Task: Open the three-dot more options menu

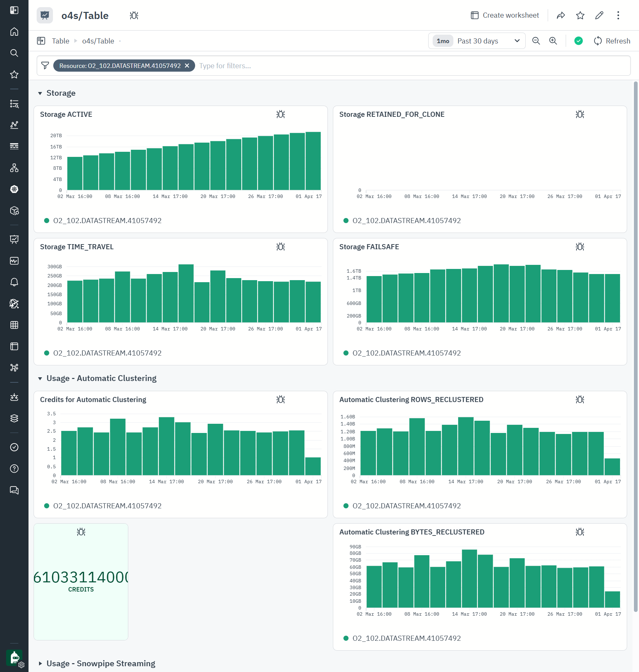Action: (x=618, y=15)
